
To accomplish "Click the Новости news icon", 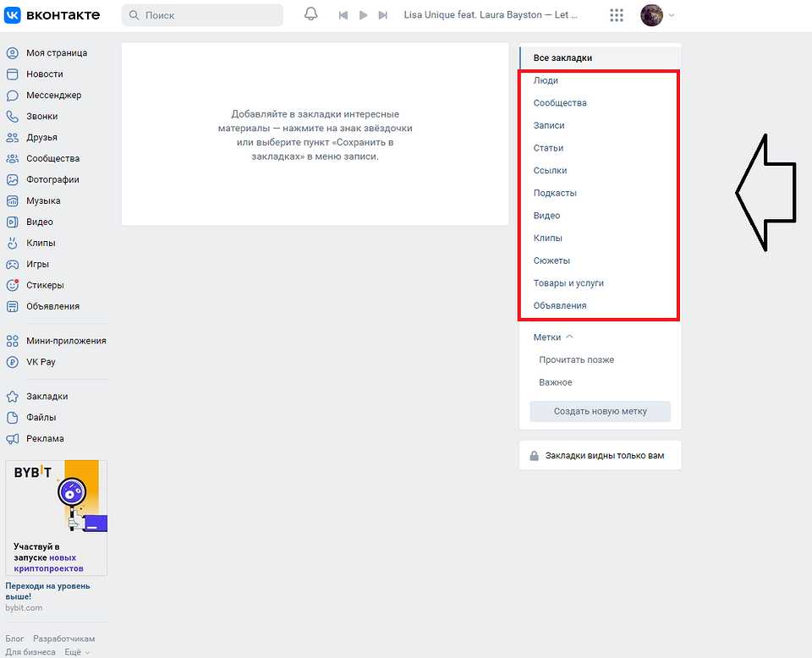I will pos(13,74).
